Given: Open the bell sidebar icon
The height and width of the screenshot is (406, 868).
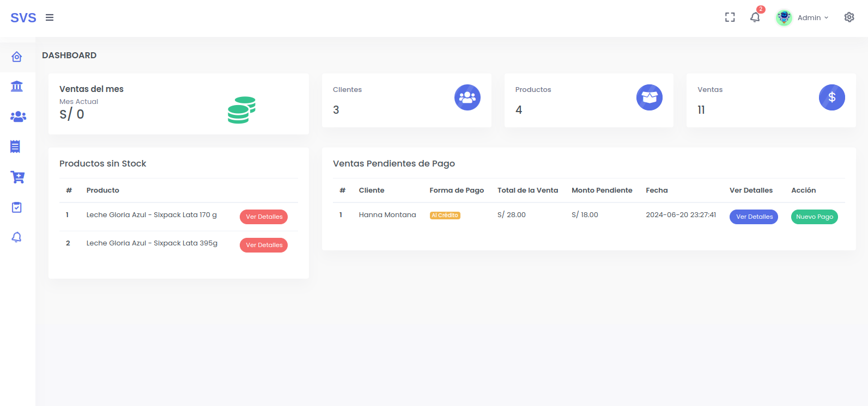Looking at the screenshot, I should click(17, 237).
